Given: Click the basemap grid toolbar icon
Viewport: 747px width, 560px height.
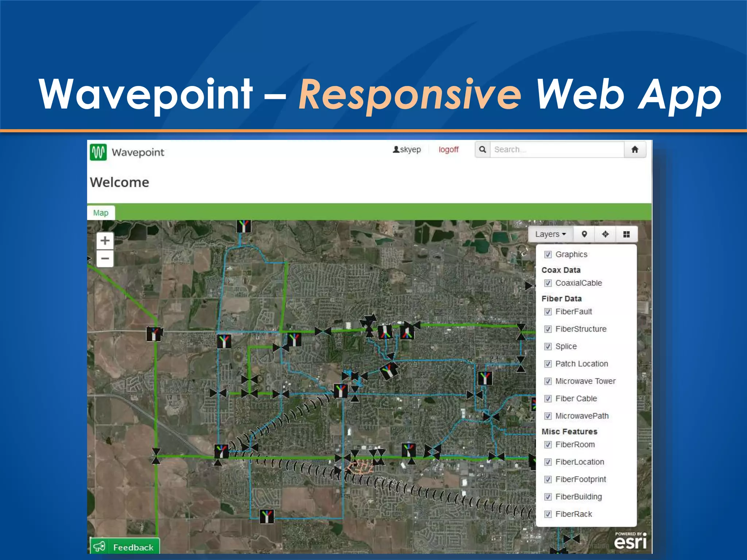Looking at the screenshot, I should (627, 234).
